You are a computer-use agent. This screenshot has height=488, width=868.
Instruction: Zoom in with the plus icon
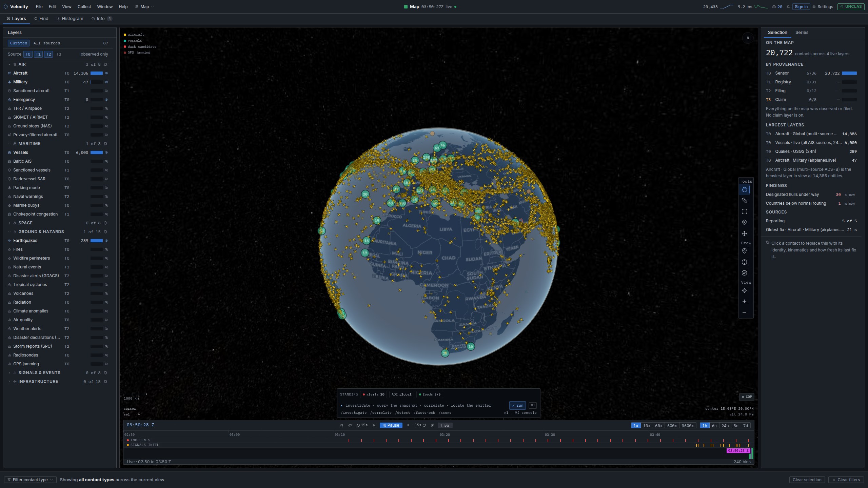click(x=744, y=302)
